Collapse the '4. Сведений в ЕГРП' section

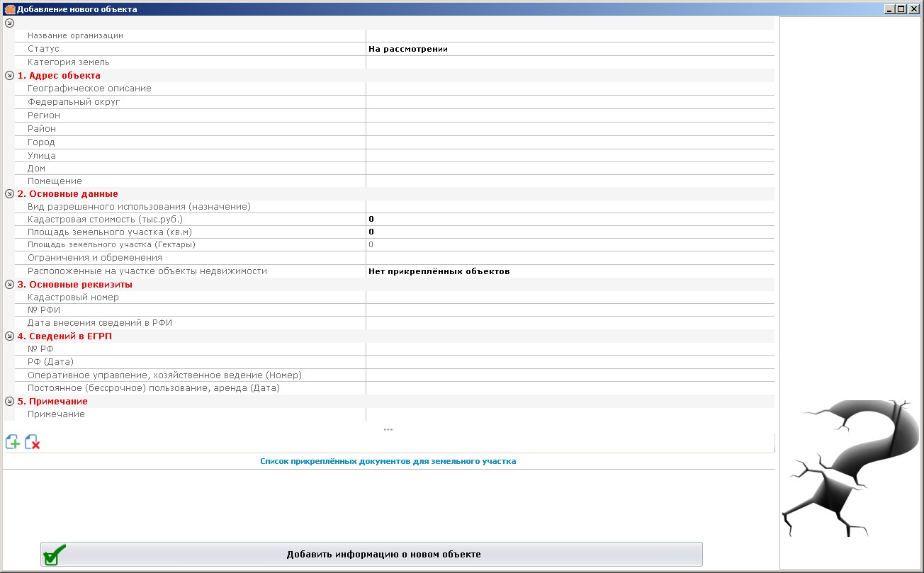click(x=9, y=336)
